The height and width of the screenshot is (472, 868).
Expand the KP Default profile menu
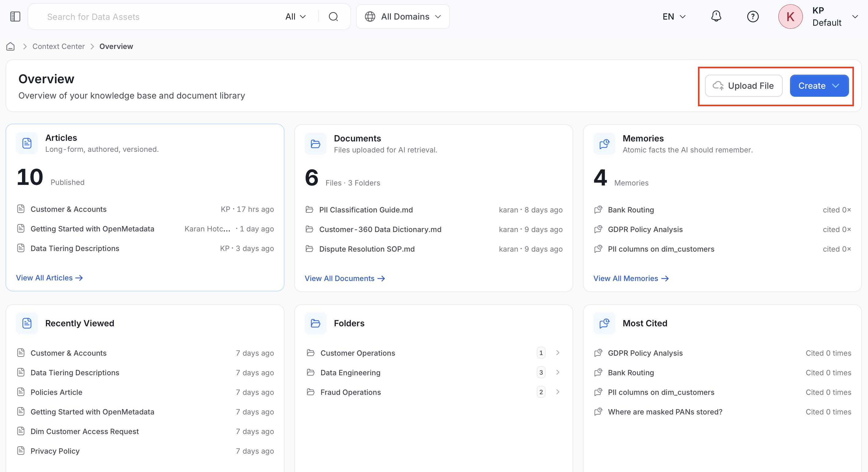click(855, 17)
